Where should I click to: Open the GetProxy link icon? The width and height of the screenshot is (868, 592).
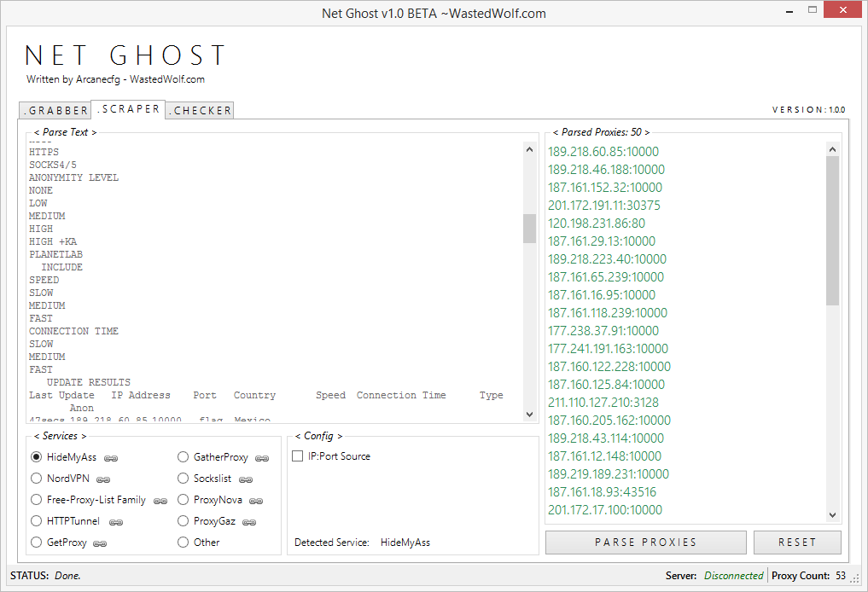click(100, 543)
